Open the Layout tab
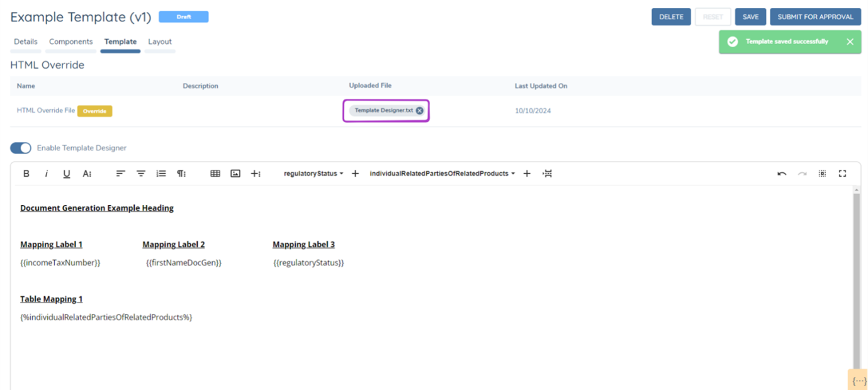The height and width of the screenshot is (390, 868). point(160,42)
